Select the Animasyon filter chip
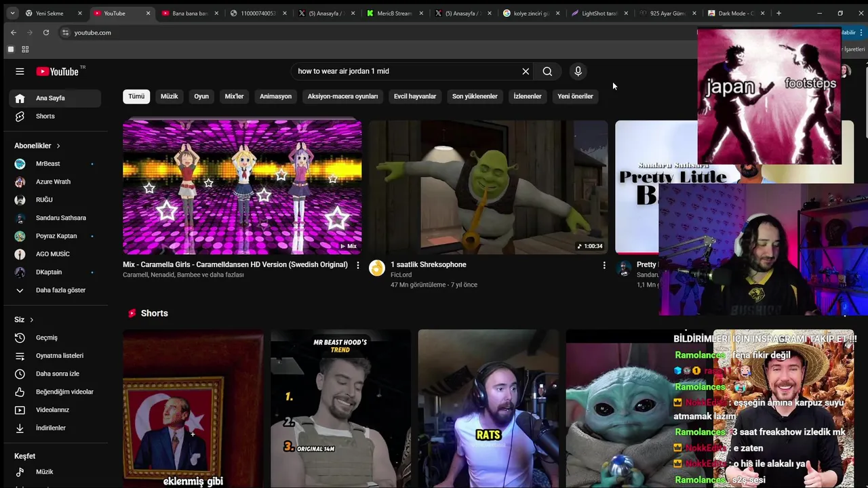This screenshot has height=488, width=868. (275, 96)
